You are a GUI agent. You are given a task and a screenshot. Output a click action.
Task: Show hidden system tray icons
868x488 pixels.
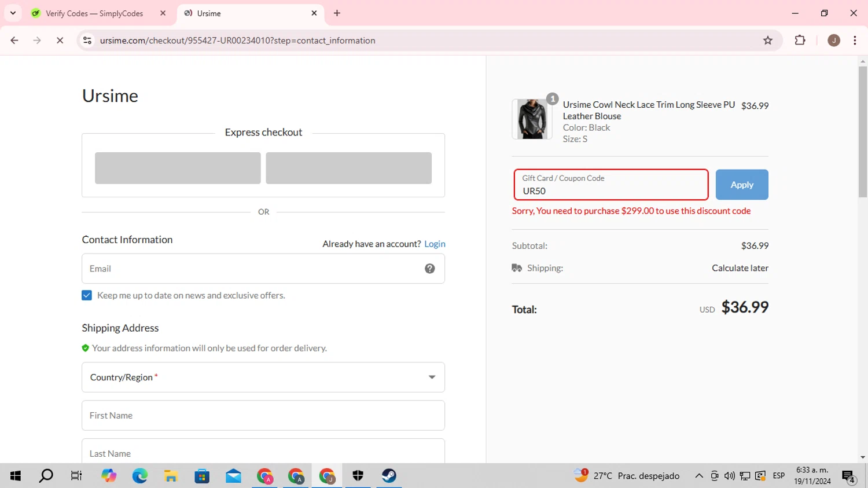click(699, 476)
